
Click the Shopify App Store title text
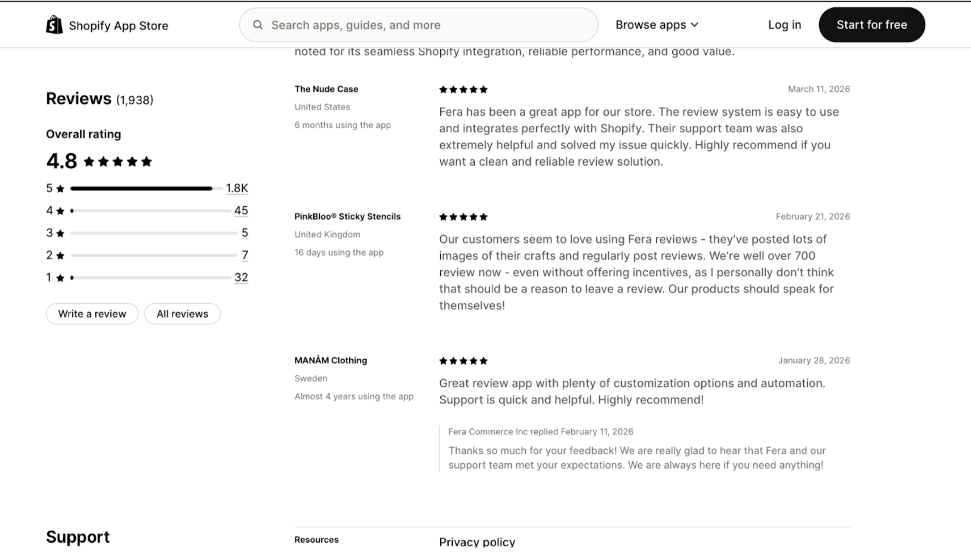(x=119, y=26)
